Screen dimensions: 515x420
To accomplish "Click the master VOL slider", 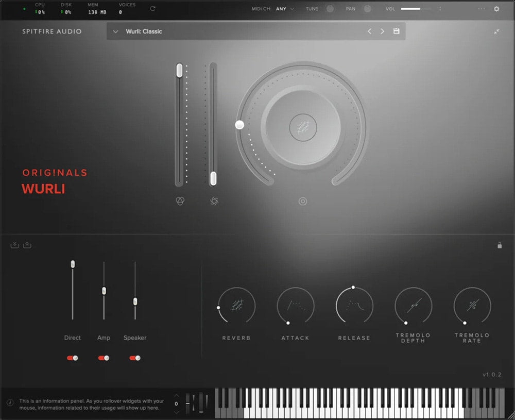I will coord(417,9).
